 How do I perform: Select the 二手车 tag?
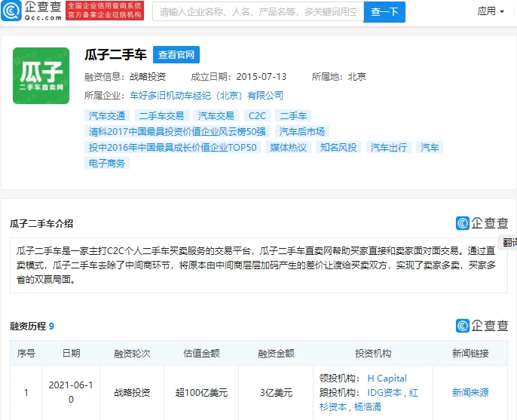[293, 116]
